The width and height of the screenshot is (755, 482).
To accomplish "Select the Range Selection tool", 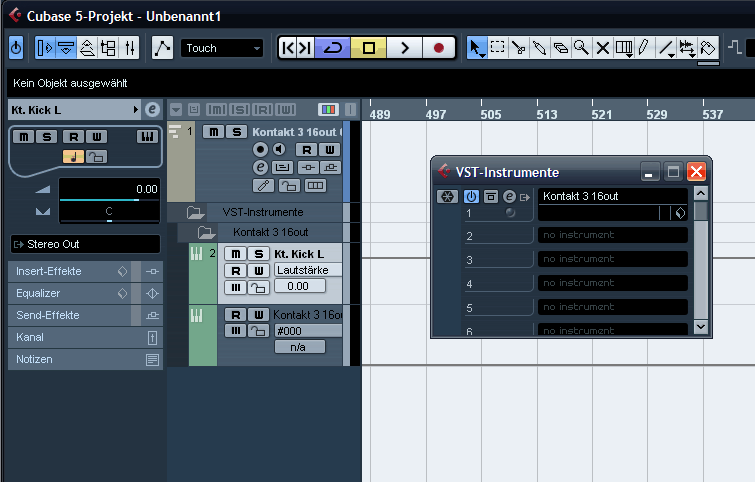I will 497,48.
